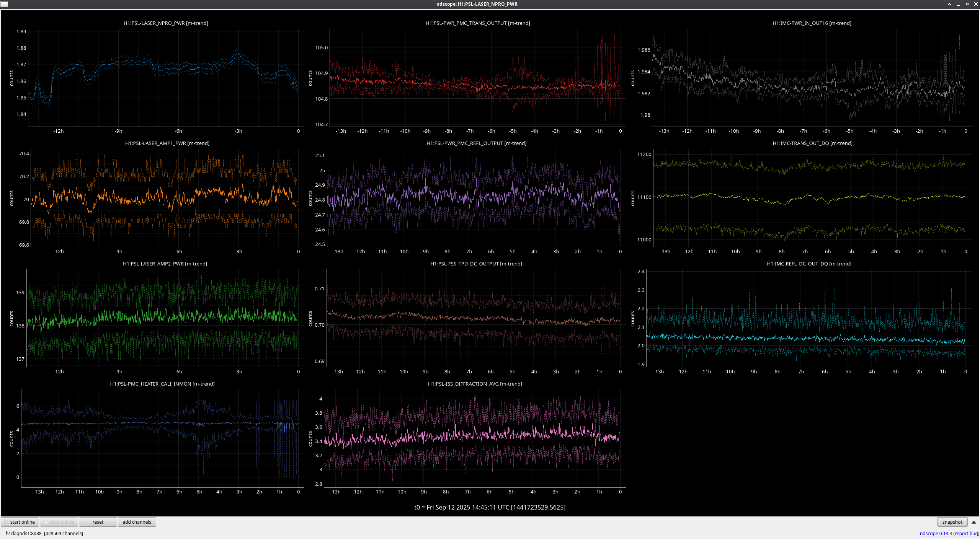The width and height of the screenshot is (980, 539).
Task: Click inside the H1:PSL-LASER_AMP2_PWR green plot
Action: point(165,318)
